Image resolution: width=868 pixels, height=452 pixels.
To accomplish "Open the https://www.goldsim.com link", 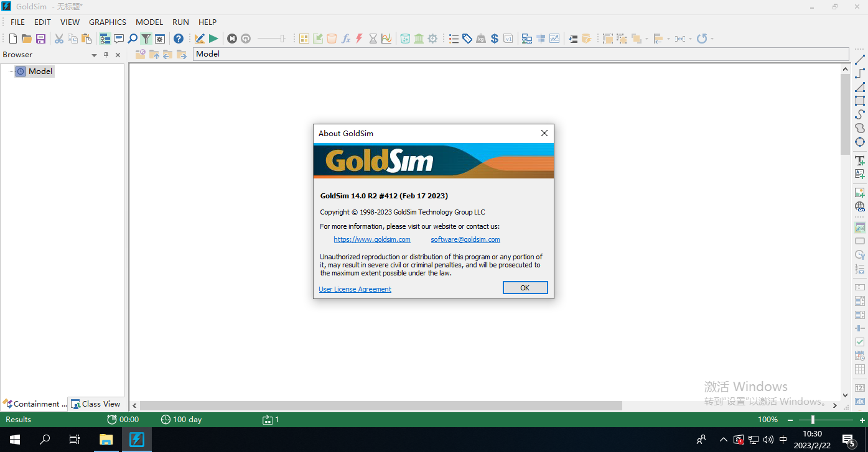I will click(x=372, y=239).
